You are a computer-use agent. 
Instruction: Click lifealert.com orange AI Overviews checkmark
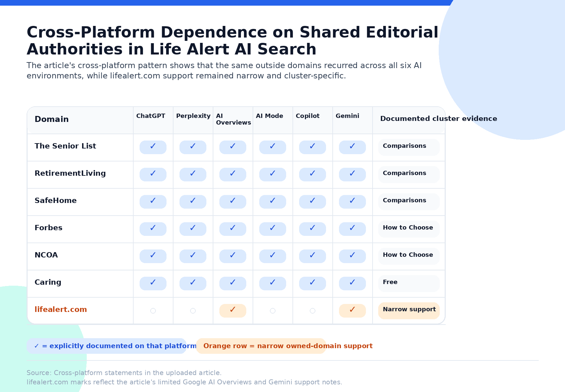tap(233, 311)
